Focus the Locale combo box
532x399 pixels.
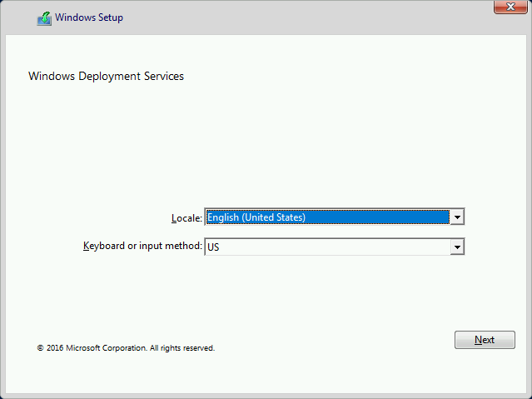click(334, 217)
